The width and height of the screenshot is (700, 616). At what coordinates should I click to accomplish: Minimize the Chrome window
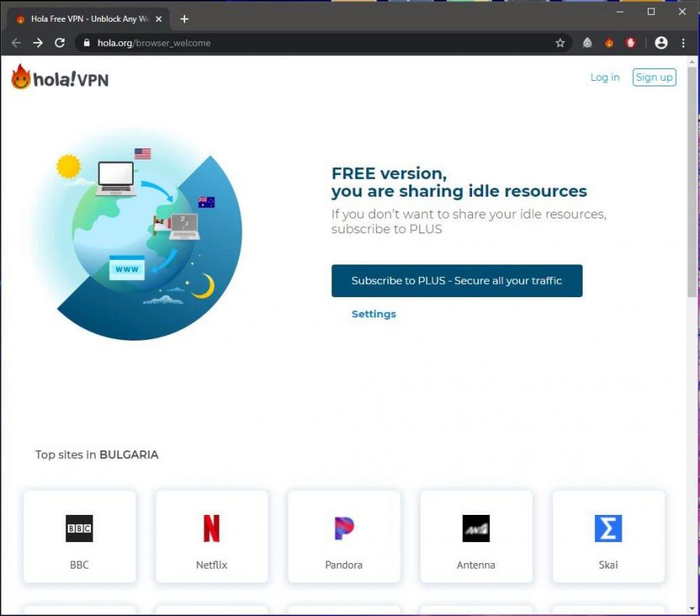[x=620, y=12]
